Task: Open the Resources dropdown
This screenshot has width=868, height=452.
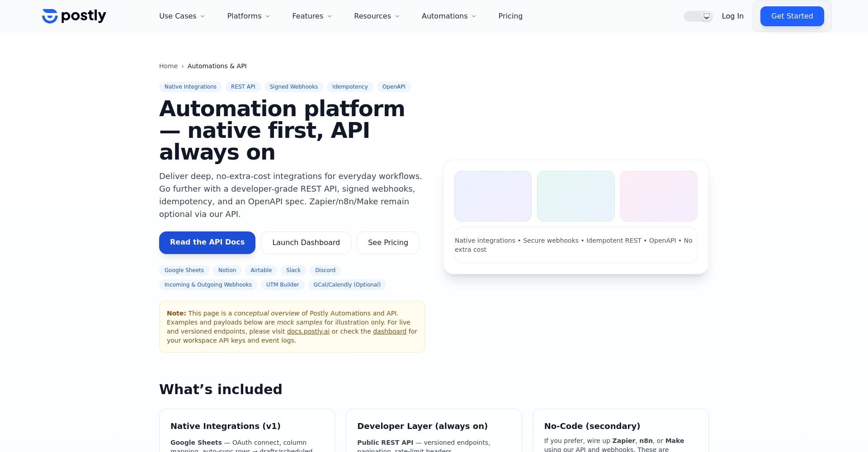Action: pos(377,16)
